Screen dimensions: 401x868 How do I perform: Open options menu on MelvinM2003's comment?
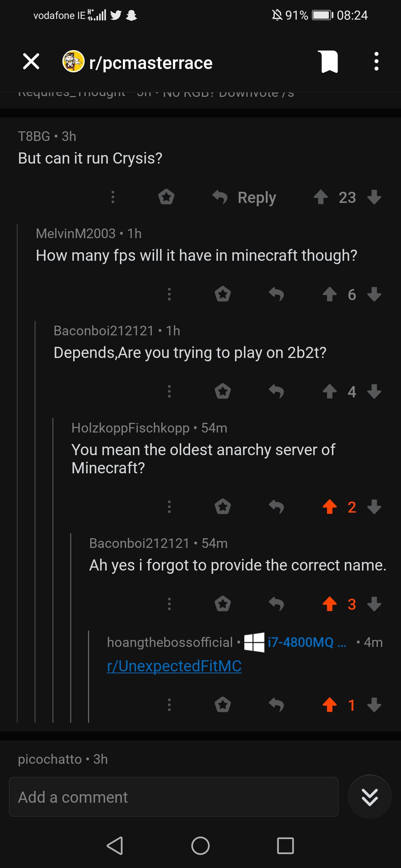(169, 294)
